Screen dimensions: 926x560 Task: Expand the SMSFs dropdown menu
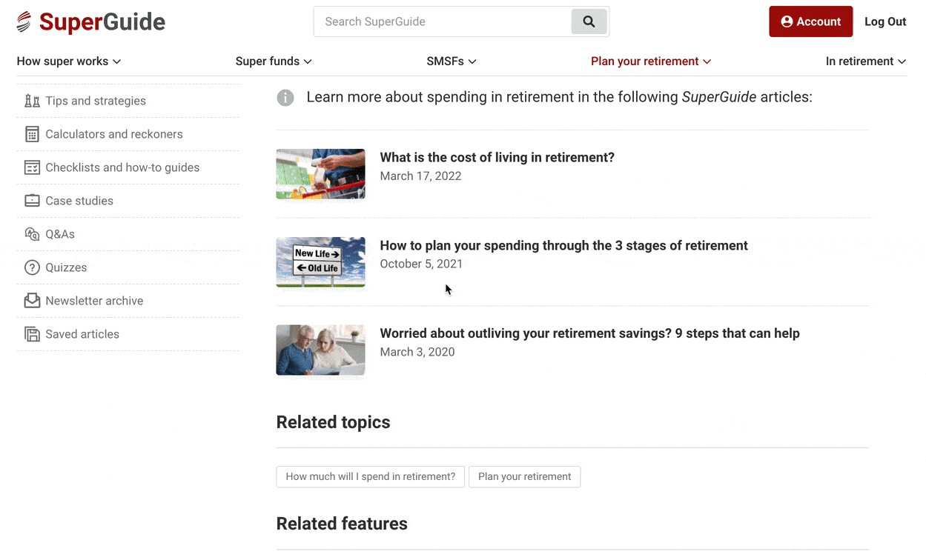pyautogui.click(x=451, y=61)
